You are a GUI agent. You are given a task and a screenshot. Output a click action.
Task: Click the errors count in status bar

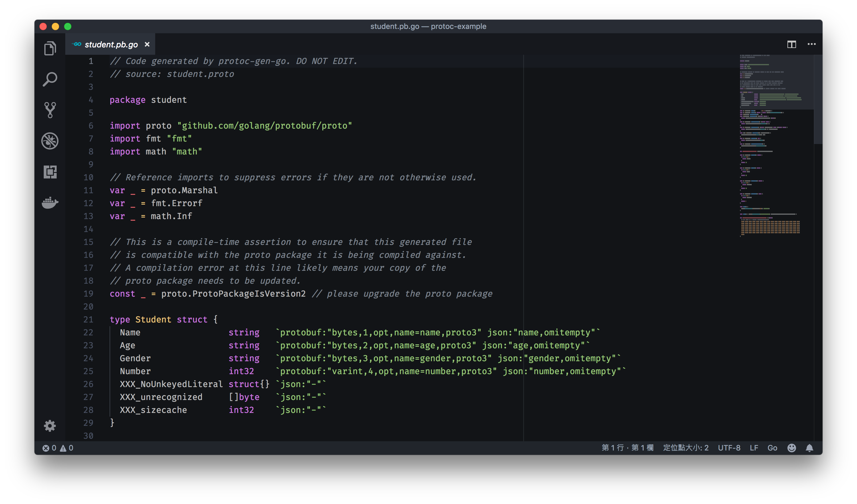49,448
